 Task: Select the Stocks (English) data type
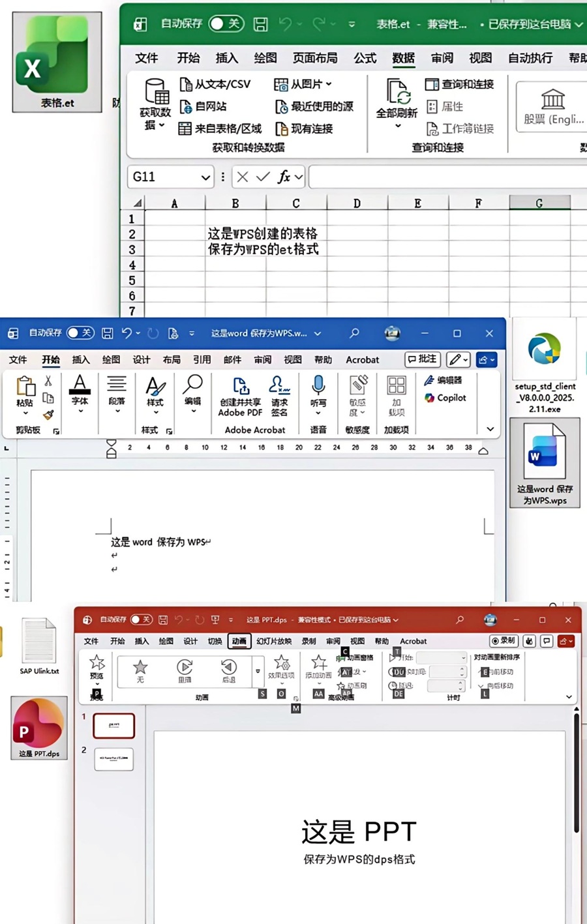point(552,108)
